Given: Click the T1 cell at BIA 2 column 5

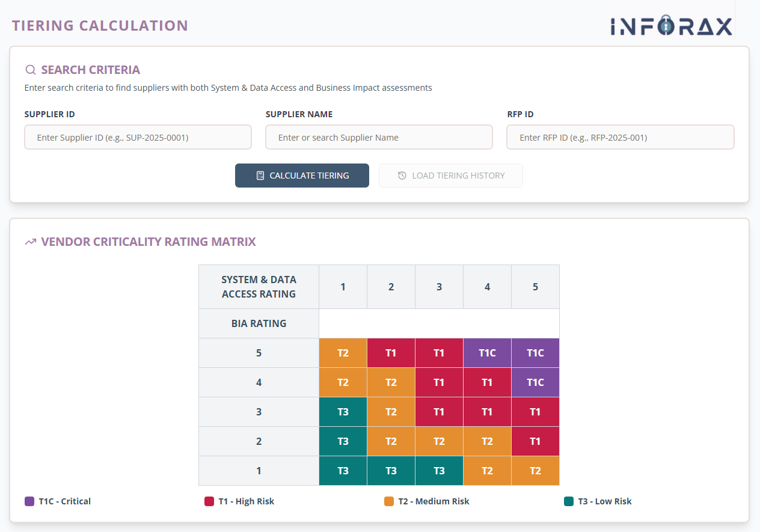Looking at the screenshot, I should [535, 441].
